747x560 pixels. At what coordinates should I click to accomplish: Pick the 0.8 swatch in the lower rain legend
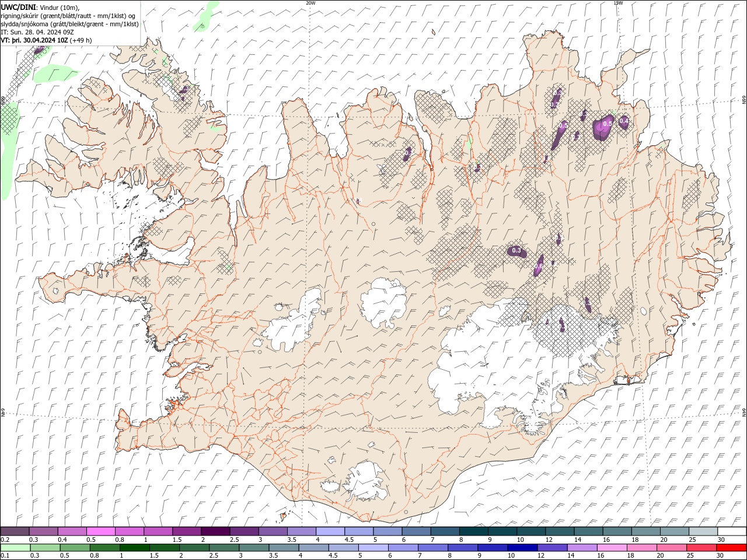(105, 547)
